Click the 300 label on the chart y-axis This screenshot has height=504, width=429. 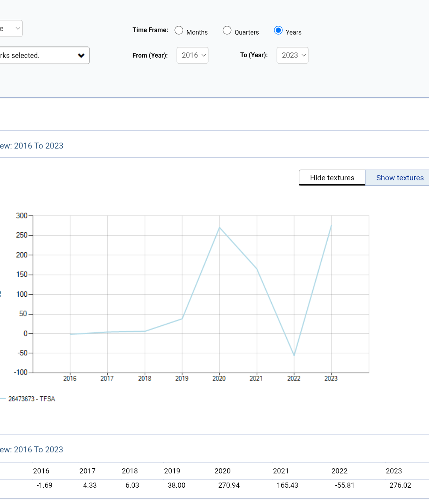coord(21,216)
